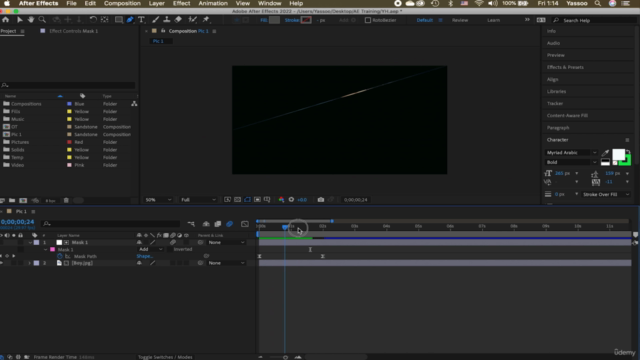Select the Roto Brush tool
This screenshot has width=640, height=360.
point(192,20)
